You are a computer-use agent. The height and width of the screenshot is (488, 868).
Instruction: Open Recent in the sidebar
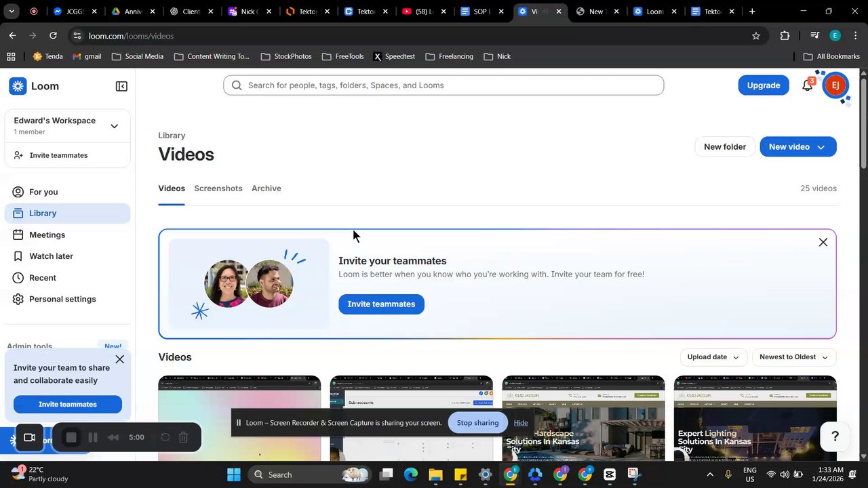click(68, 278)
